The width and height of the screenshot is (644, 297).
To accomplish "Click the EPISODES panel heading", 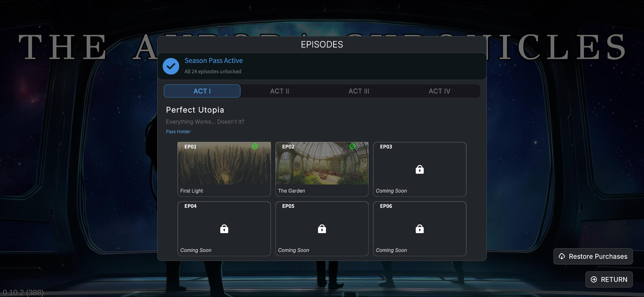I will point(322,44).
